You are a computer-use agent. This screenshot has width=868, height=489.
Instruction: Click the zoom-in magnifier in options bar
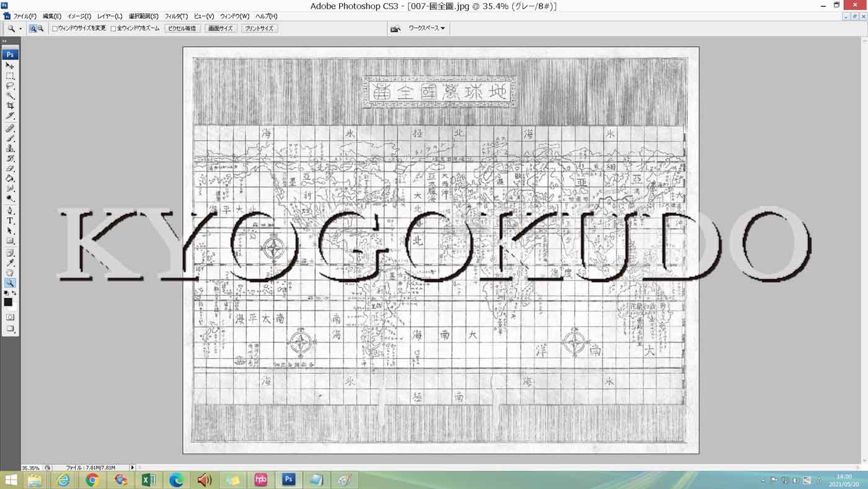click(33, 29)
